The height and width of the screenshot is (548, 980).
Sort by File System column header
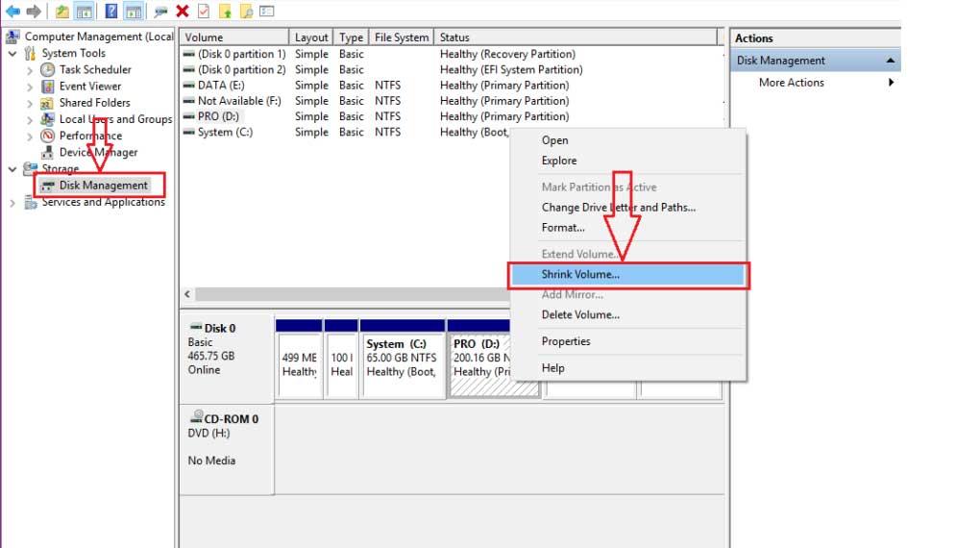(402, 37)
